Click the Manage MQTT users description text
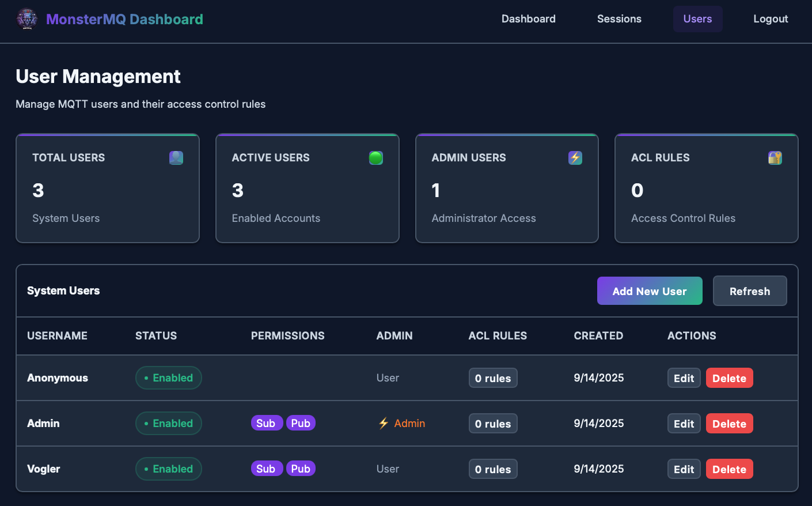Viewport: 812px width, 506px height. pos(141,104)
